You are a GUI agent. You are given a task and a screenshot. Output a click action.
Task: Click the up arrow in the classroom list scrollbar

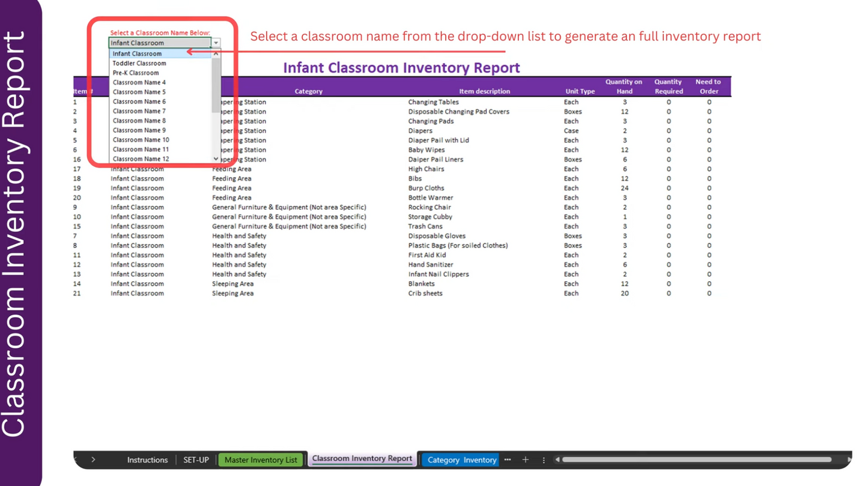(215, 53)
